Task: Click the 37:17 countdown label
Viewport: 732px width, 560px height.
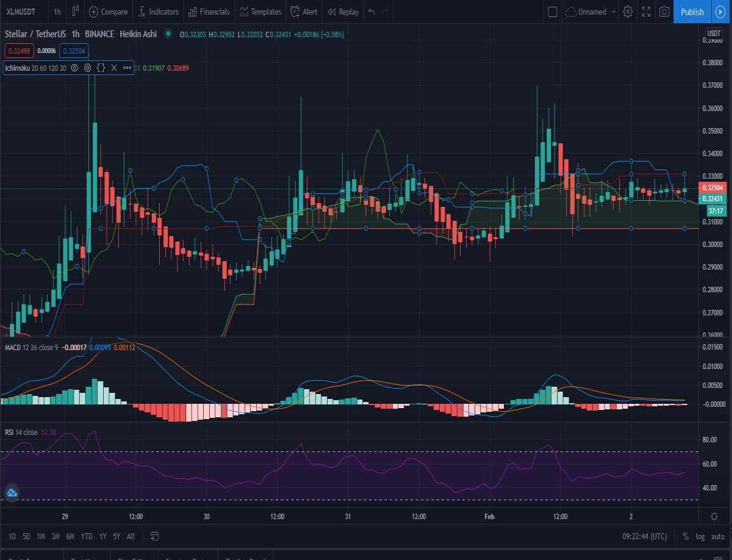Action: pos(716,210)
